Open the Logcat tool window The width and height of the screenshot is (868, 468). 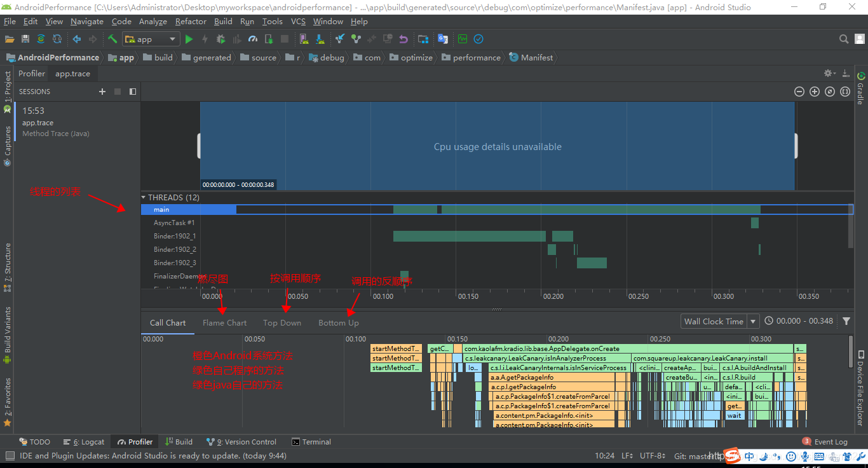[84, 442]
